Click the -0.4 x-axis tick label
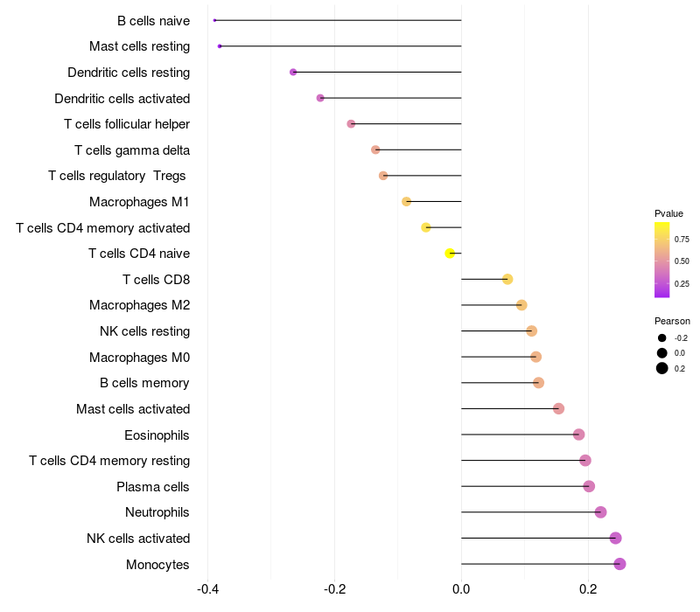Screen dimensions: 700x612 click(207, 589)
